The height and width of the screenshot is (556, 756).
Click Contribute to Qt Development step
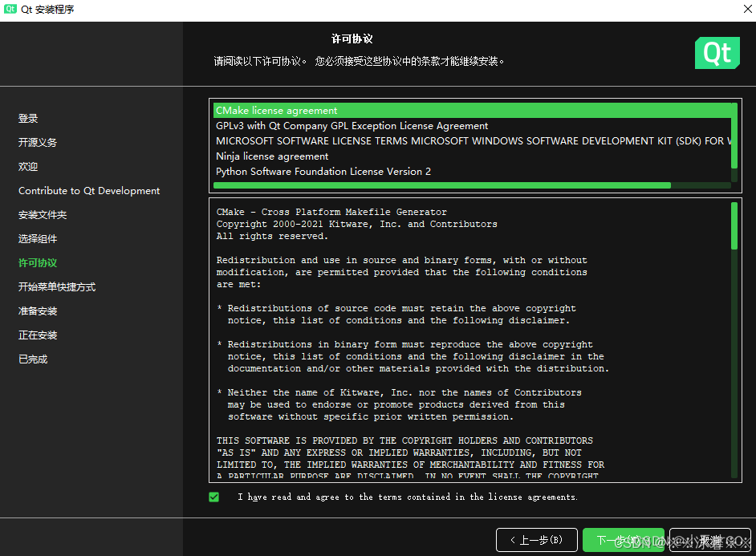coord(89,191)
